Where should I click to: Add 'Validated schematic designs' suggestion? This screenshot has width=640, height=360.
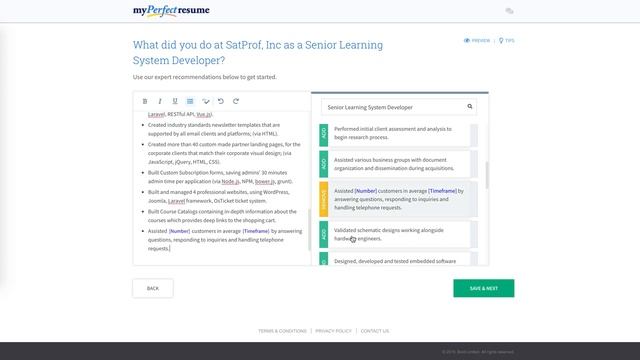pos(324,234)
